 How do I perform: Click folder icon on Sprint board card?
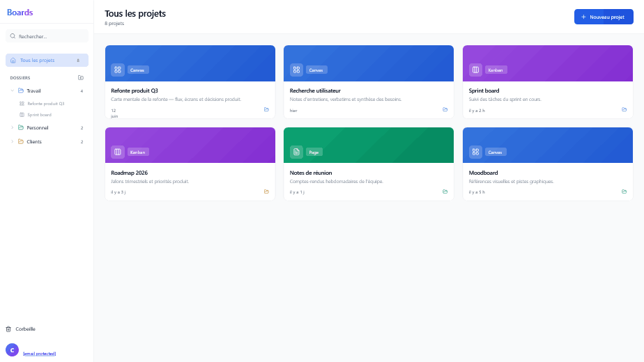click(x=624, y=109)
